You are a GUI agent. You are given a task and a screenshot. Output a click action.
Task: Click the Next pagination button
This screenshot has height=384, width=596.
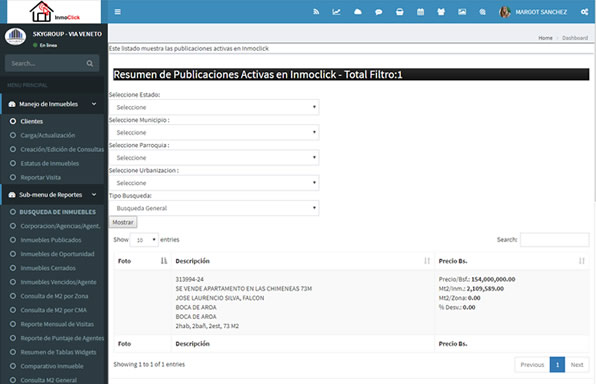[577, 365]
